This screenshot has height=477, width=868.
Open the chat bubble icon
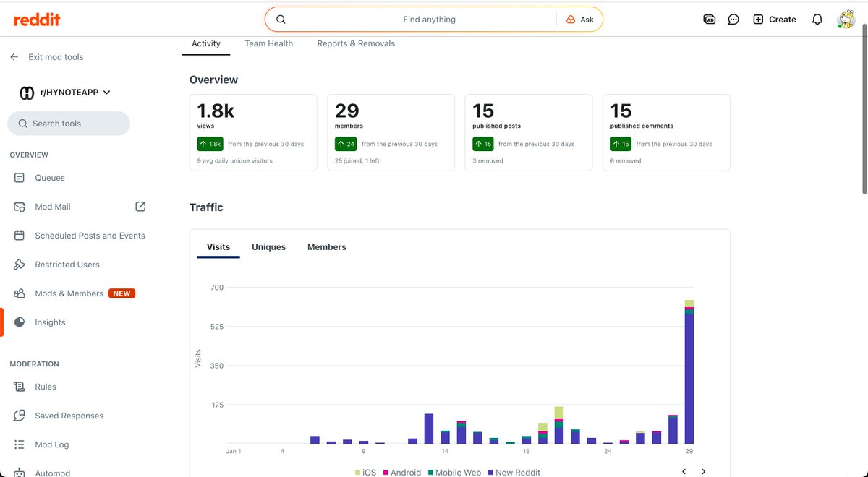(733, 20)
